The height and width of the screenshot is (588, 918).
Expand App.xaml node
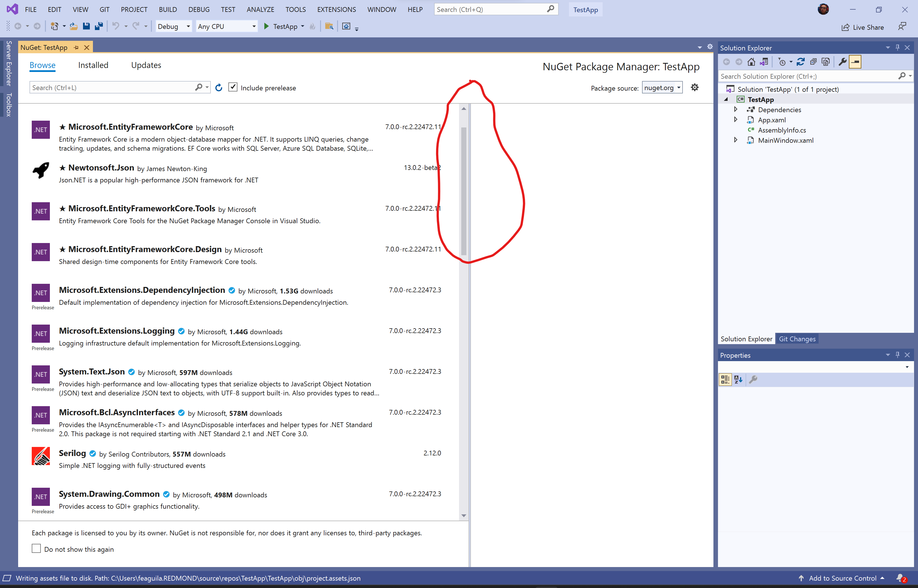coord(736,120)
